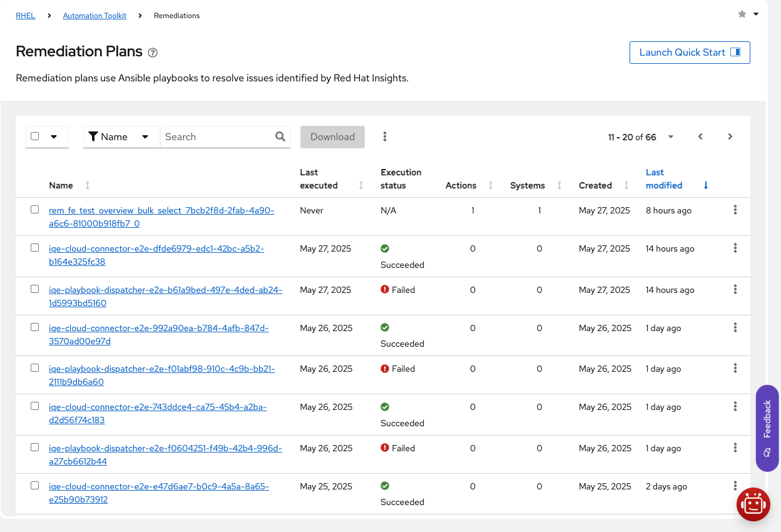
Task: Open the bulk selection dropdown arrow
Action: 55,136
